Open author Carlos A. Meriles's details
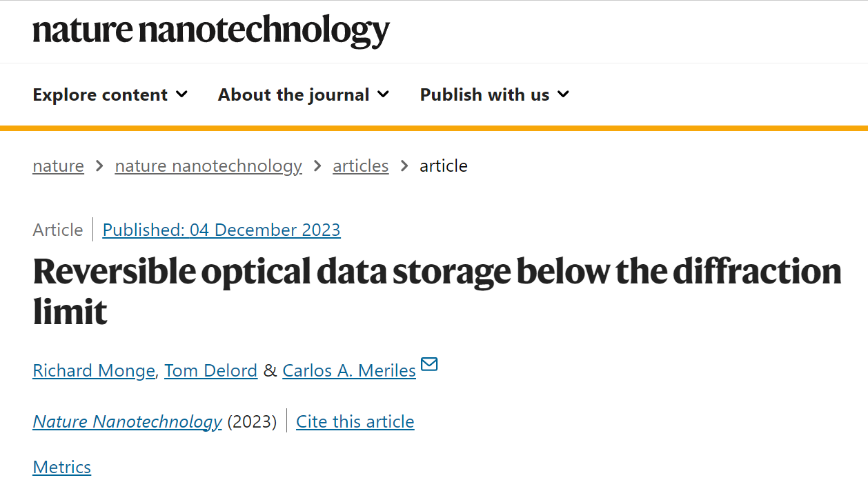Viewport: 868px width, 500px height. (x=349, y=371)
